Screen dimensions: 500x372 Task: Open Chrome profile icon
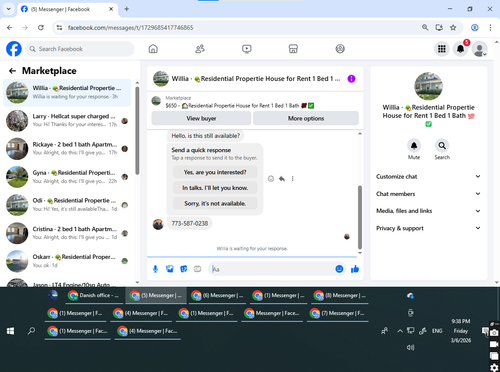(x=475, y=28)
